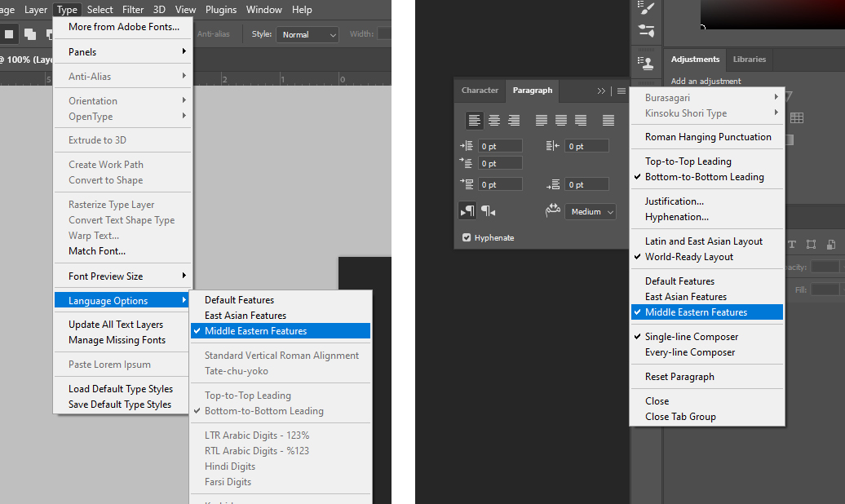This screenshot has height=504, width=845.
Task: Click the space after paragraph 0 pt field
Action: tap(587, 184)
